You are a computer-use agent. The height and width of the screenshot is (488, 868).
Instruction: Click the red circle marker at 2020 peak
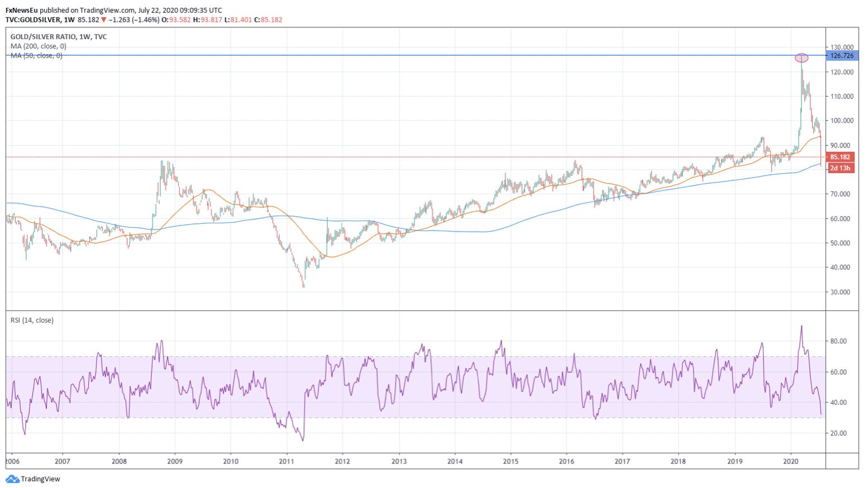click(802, 58)
